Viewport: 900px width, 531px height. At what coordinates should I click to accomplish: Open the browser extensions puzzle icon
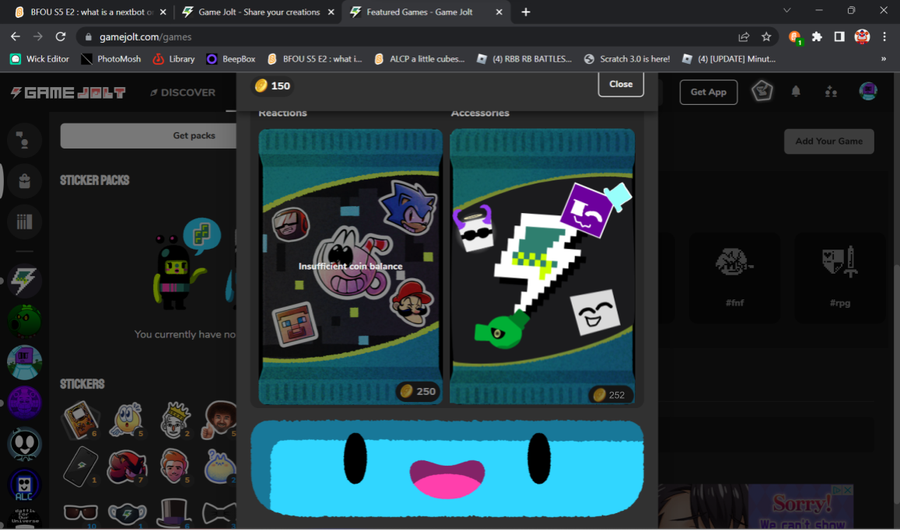tap(817, 37)
